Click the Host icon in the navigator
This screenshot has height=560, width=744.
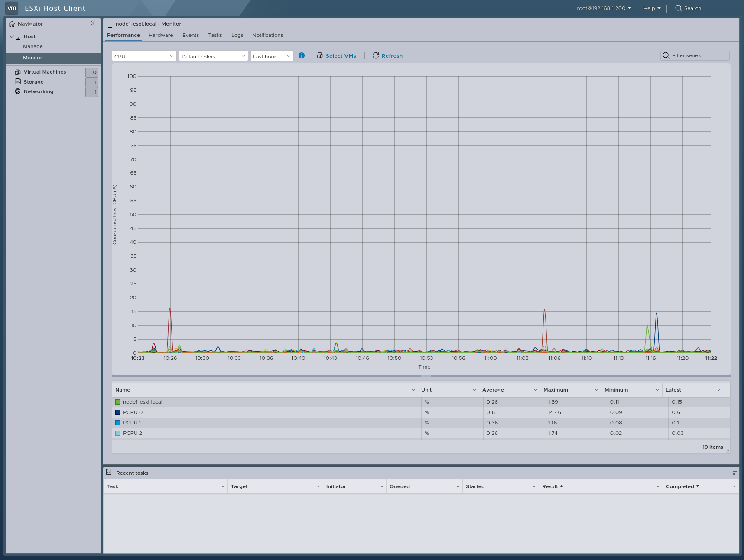coord(19,36)
